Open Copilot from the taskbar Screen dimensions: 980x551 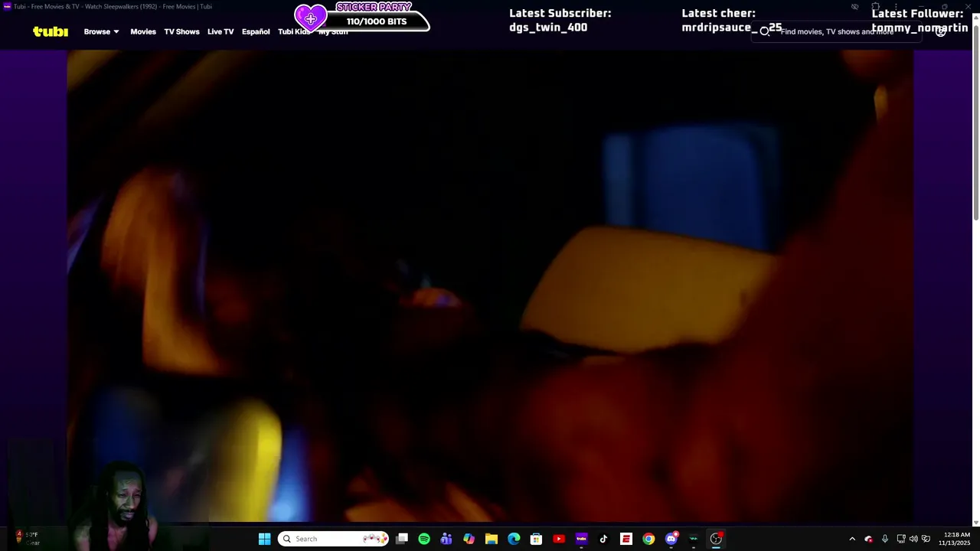coord(469,539)
